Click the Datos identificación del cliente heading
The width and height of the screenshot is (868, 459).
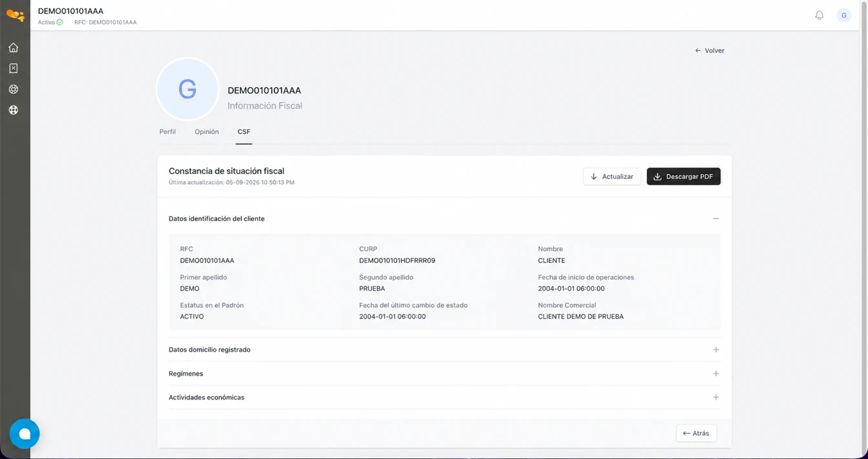coord(217,219)
